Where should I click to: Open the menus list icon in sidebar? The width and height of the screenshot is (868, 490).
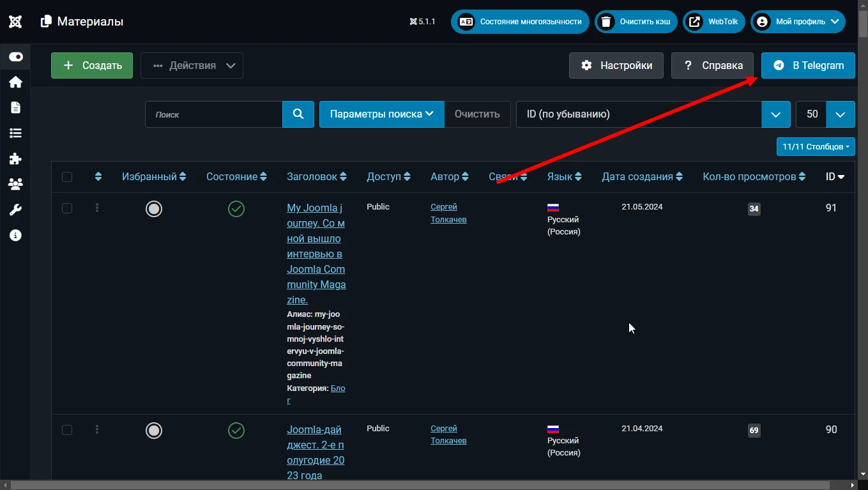[x=15, y=133]
